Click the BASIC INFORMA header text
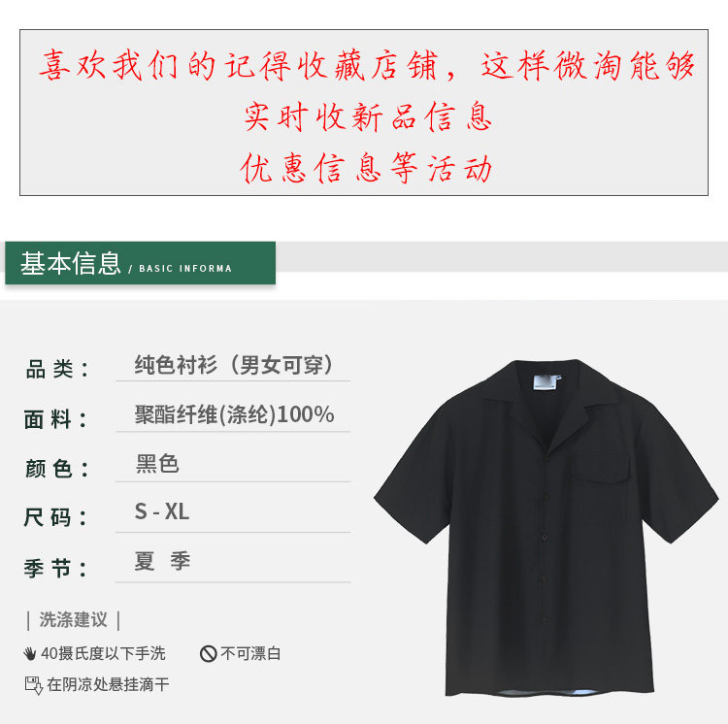This screenshot has height=724, width=728. (185, 268)
